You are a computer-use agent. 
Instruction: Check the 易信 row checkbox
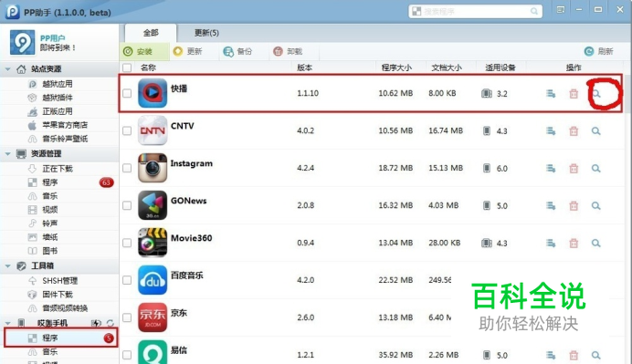pyautogui.click(x=127, y=355)
